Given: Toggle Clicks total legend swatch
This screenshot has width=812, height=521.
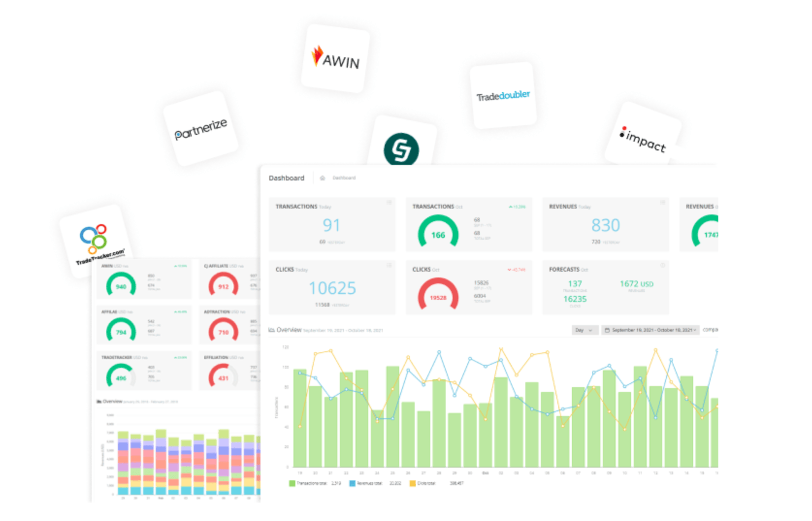Looking at the screenshot, I should tap(413, 483).
